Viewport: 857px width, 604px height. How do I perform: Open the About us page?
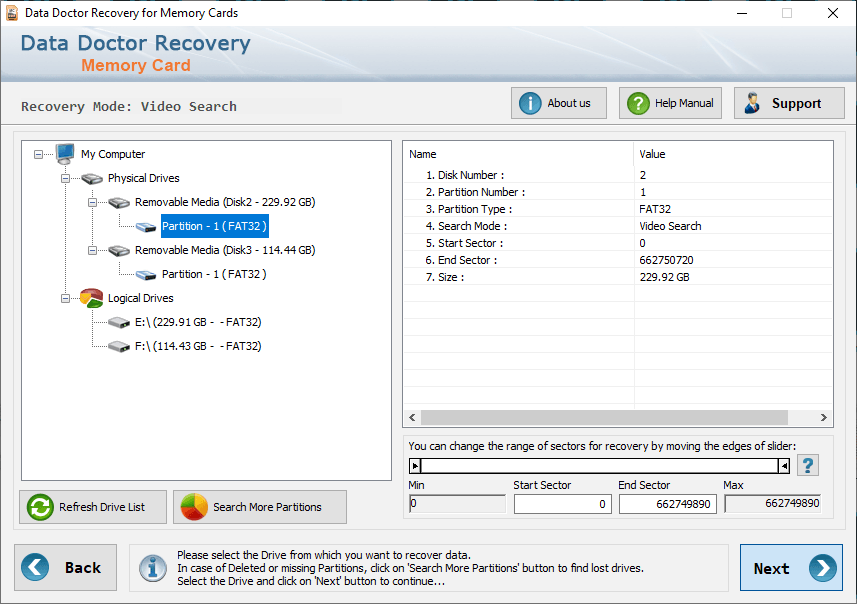(559, 103)
